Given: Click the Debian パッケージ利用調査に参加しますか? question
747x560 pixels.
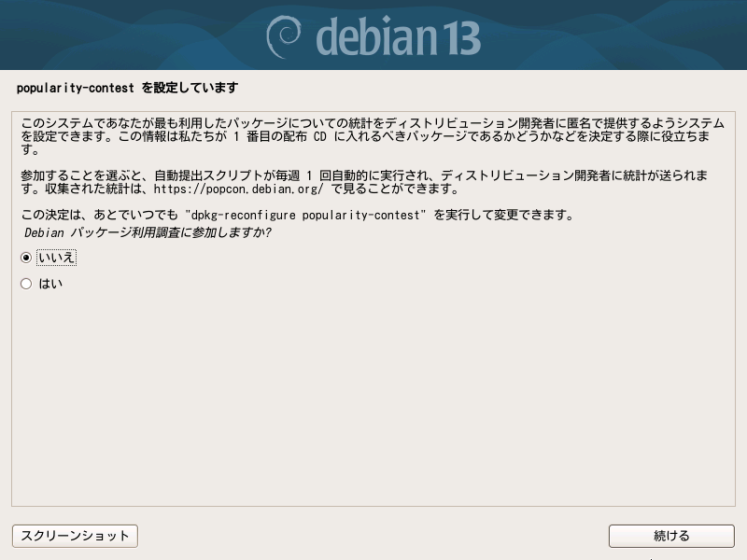Looking at the screenshot, I should point(148,232).
